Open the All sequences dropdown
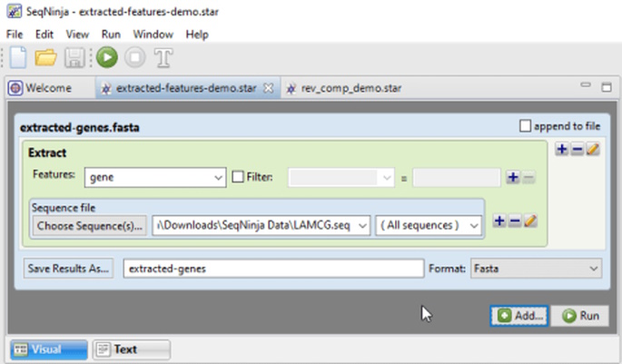The image size is (622, 364). pos(429,225)
